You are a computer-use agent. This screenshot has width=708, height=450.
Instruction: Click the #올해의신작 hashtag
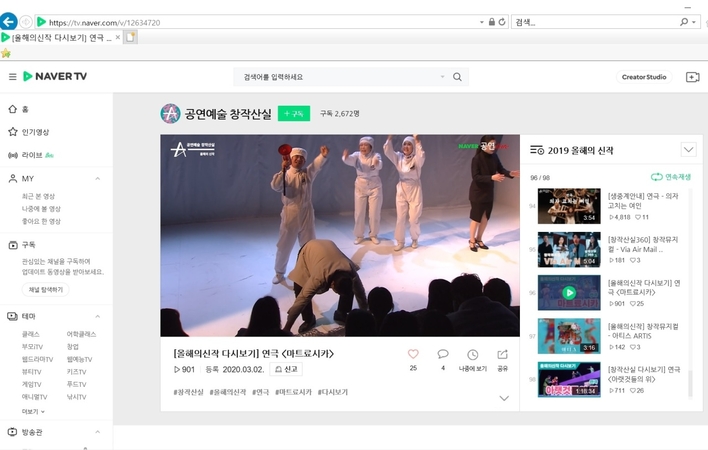(228, 392)
